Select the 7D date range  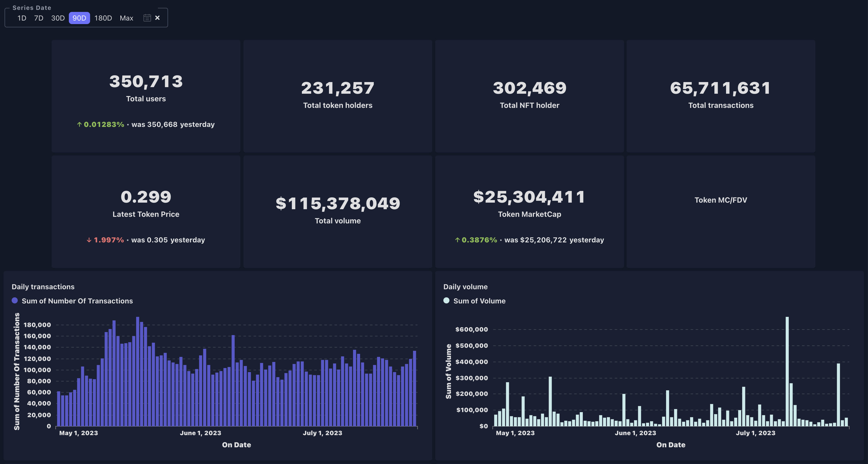point(39,18)
